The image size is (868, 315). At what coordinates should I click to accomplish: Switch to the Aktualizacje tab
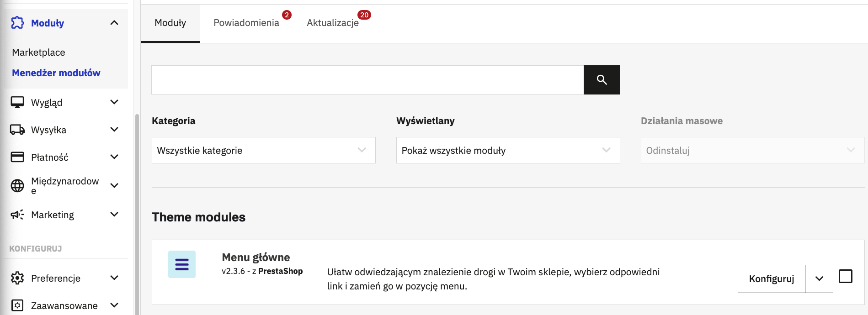333,23
